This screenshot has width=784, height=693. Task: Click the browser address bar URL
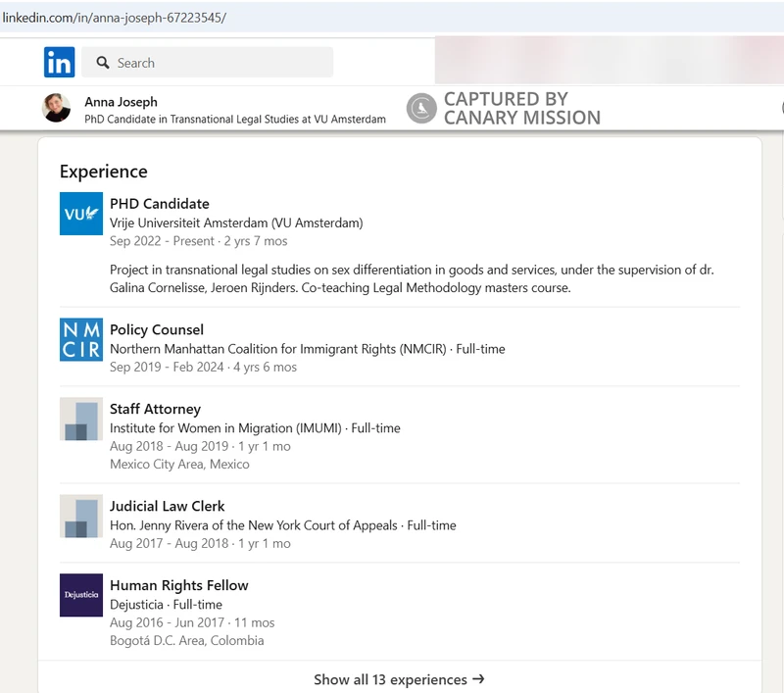(x=114, y=18)
